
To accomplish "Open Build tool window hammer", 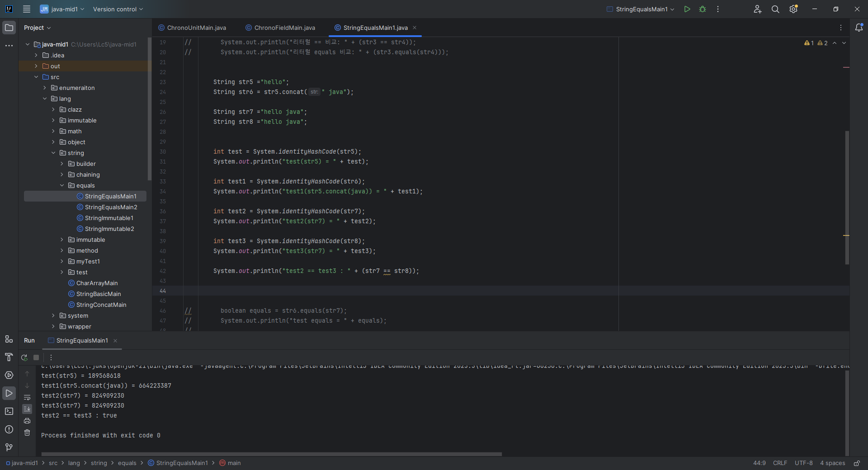I will 9,357.
